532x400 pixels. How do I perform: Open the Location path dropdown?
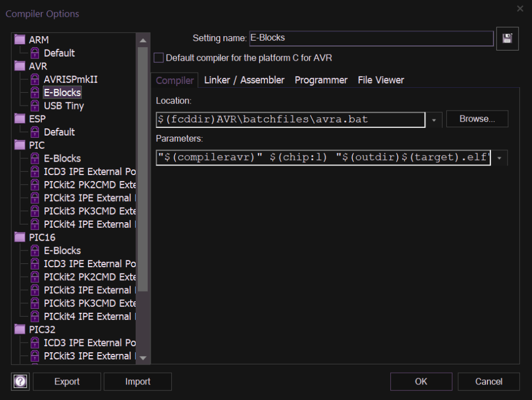(434, 118)
